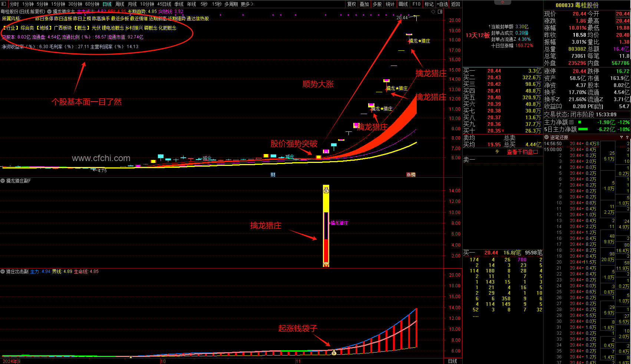The height and width of the screenshot is (364, 631).
Task: Click the diamond marker icon above chart
Action: pos(433,11)
